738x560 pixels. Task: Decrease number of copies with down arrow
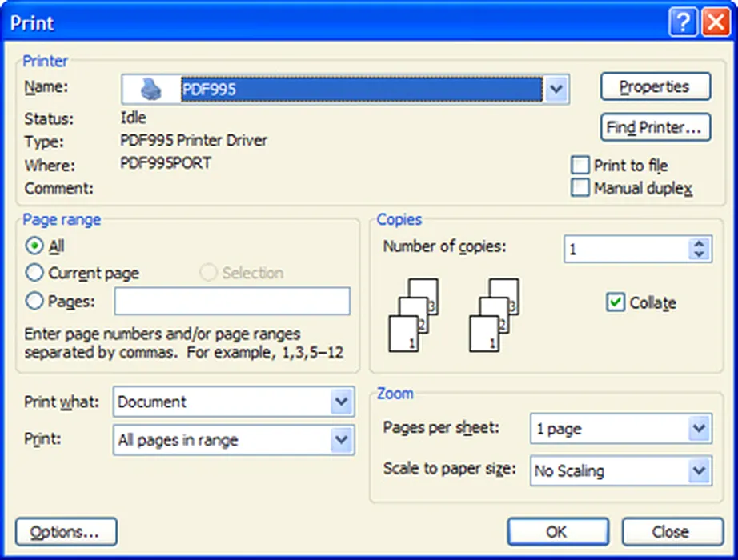point(700,255)
